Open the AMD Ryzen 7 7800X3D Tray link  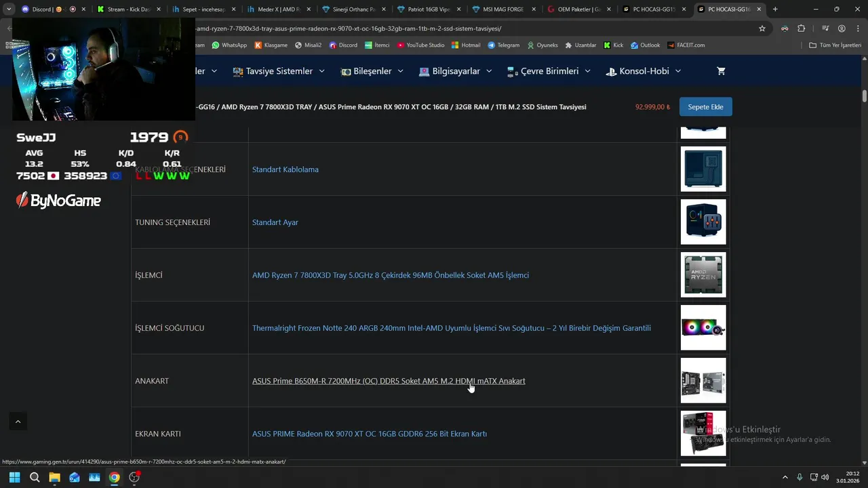pyautogui.click(x=391, y=275)
